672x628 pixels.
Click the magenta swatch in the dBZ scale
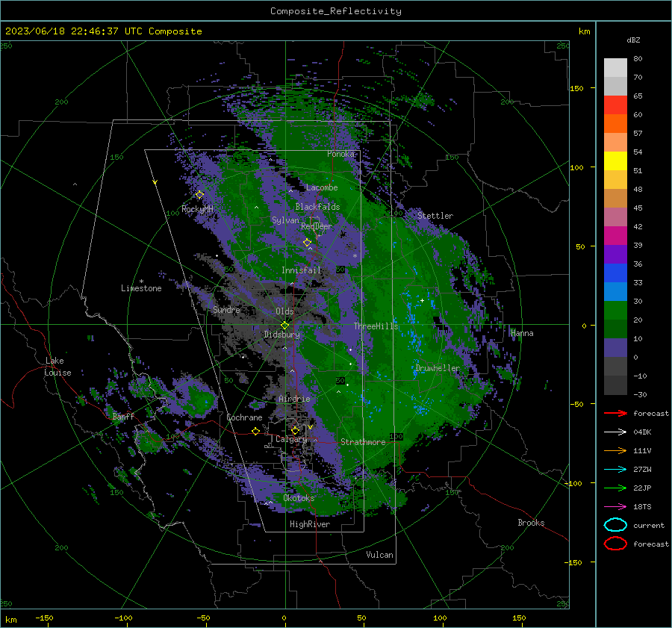click(615, 235)
